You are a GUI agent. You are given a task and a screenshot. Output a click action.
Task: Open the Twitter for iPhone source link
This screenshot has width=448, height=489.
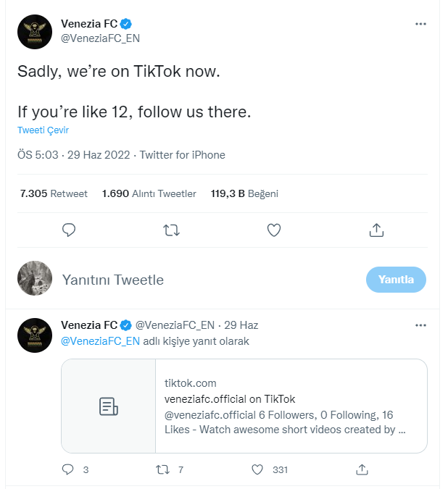tap(182, 155)
